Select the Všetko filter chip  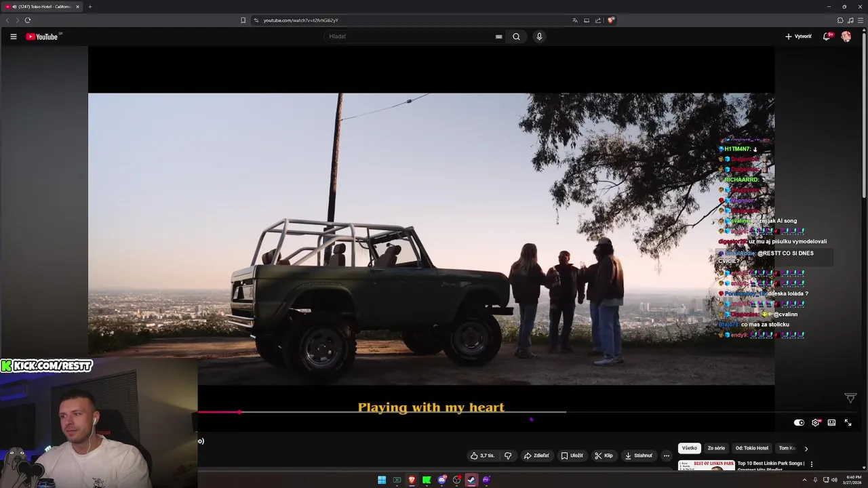point(690,448)
